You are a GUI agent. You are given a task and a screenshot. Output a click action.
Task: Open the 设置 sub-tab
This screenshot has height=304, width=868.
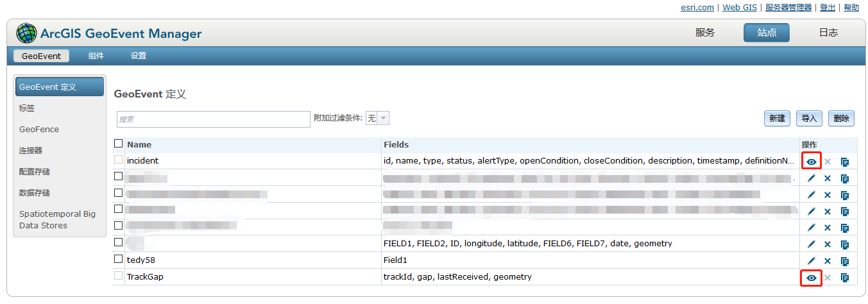click(139, 56)
